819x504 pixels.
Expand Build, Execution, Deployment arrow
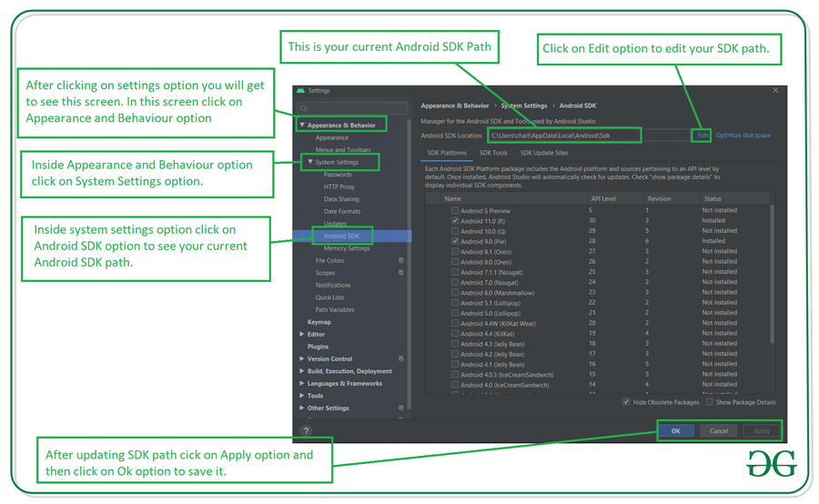pos(302,371)
